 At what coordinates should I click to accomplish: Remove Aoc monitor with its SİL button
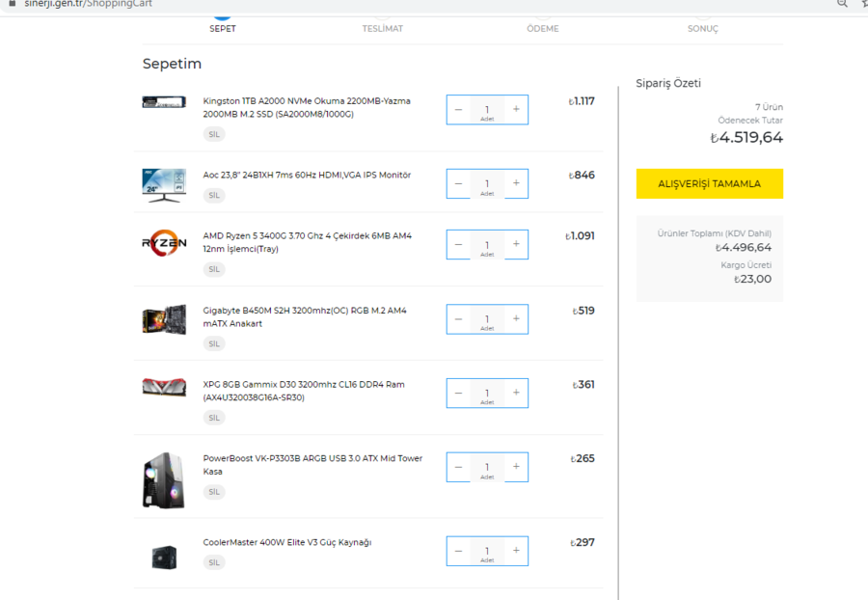214,195
